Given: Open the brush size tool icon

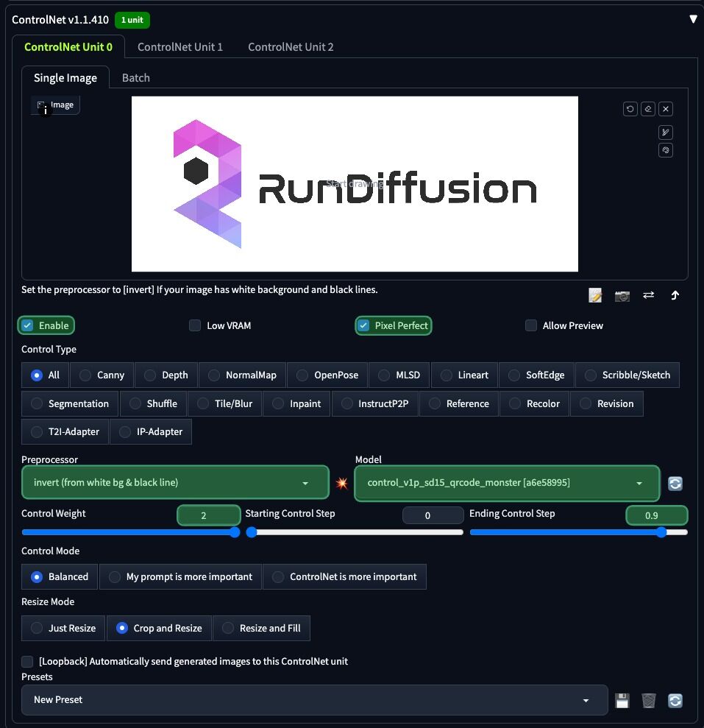Looking at the screenshot, I should [x=666, y=132].
